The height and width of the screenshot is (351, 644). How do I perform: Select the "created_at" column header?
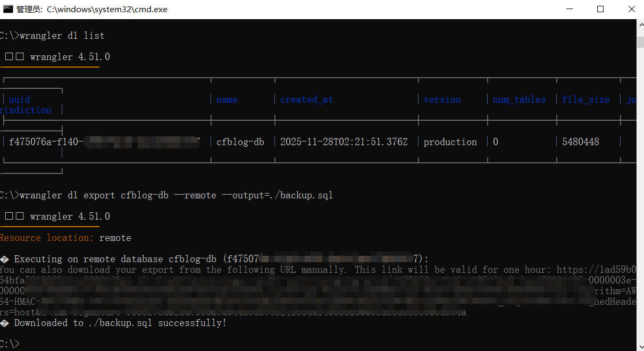click(x=306, y=99)
